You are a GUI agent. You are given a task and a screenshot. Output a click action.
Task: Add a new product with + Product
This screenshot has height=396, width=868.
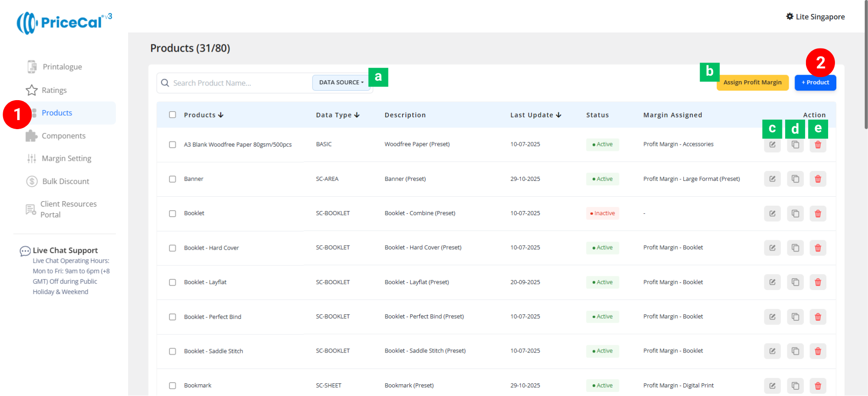[815, 82]
